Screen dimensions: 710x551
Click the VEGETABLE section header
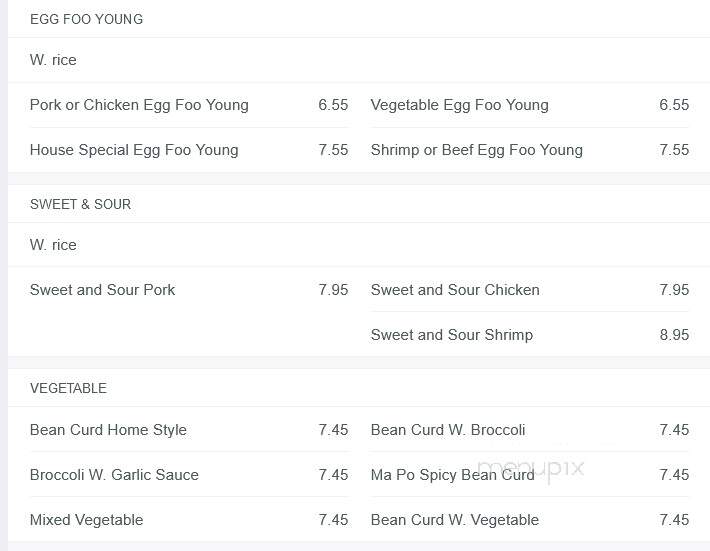coord(68,388)
